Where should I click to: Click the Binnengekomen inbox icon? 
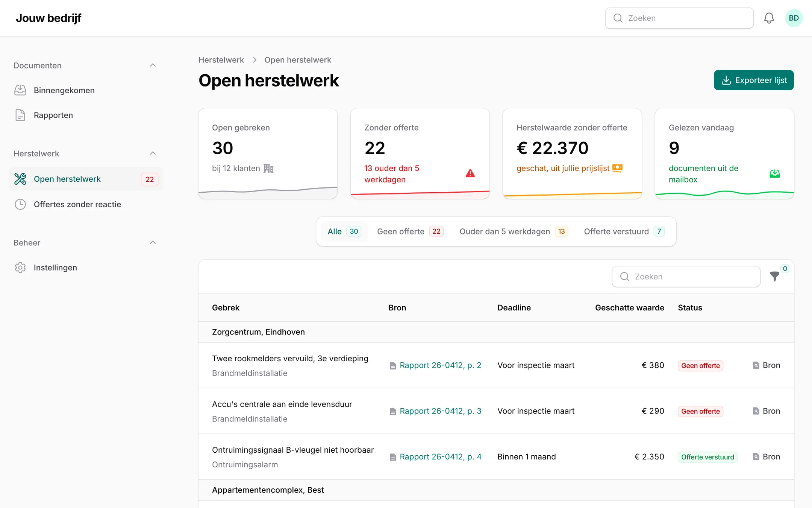[x=20, y=90]
